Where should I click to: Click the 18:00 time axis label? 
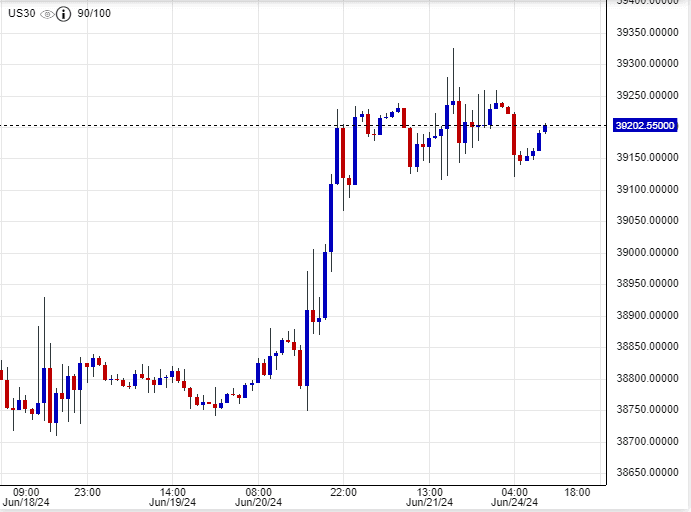(577, 492)
